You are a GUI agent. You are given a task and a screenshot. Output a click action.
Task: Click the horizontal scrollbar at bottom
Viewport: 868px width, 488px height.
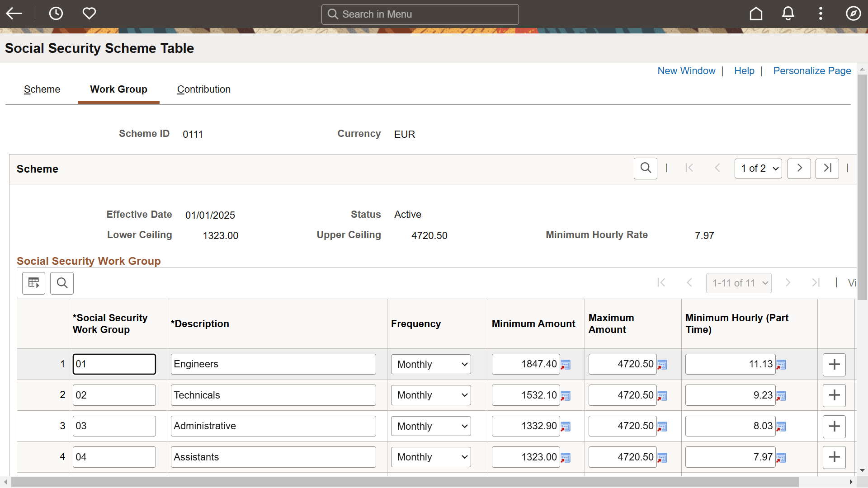pyautogui.click(x=405, y=482)
